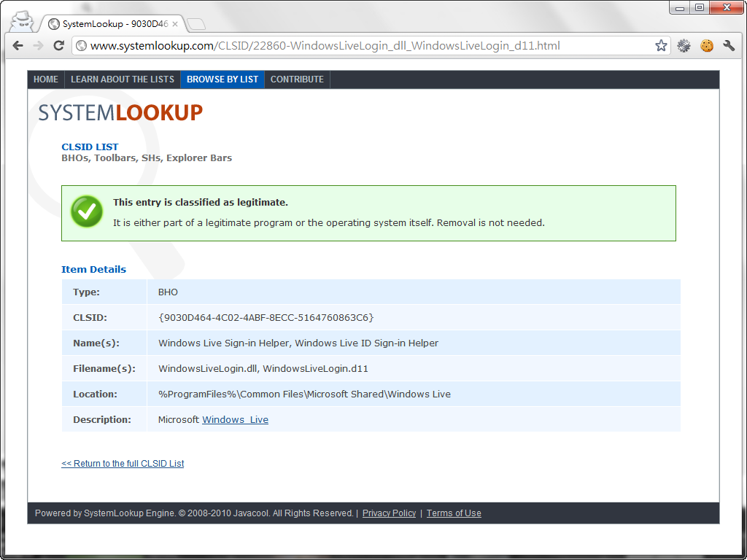Image resolution: width=747 pixels, height=560 pixels.
Task: Click the 'BHOs, Toolbars, SHs, Explorer Bars' subtitle
Action: tap(147, 158)
